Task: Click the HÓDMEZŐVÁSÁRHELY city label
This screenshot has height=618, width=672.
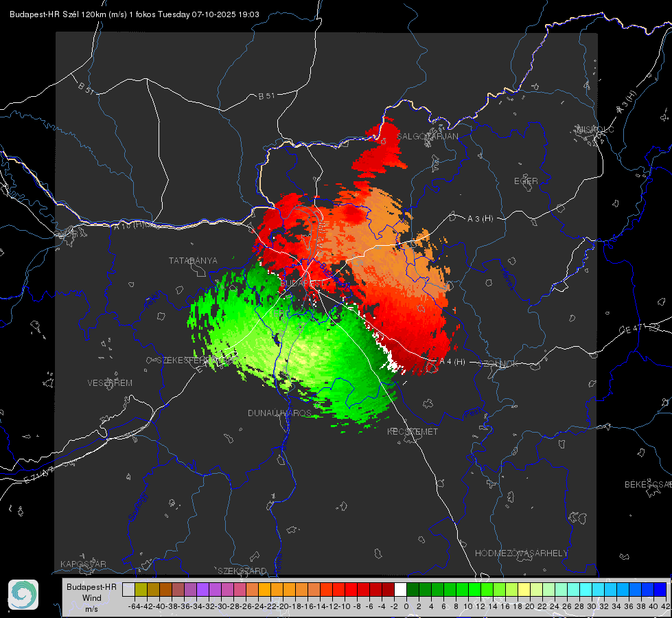Action: (521, 553)
